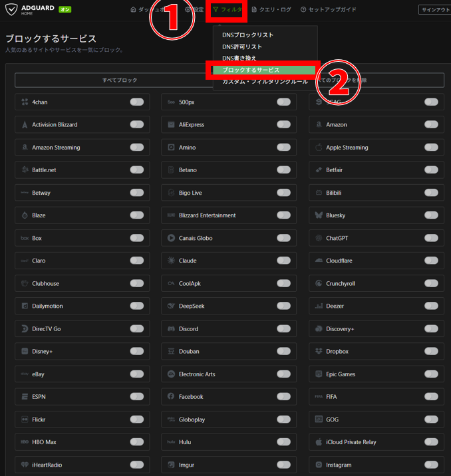Toggle the Bigo Live block switch
This screenshot has height=476, width=451.
pyautogui.click(x=283, y=193)
